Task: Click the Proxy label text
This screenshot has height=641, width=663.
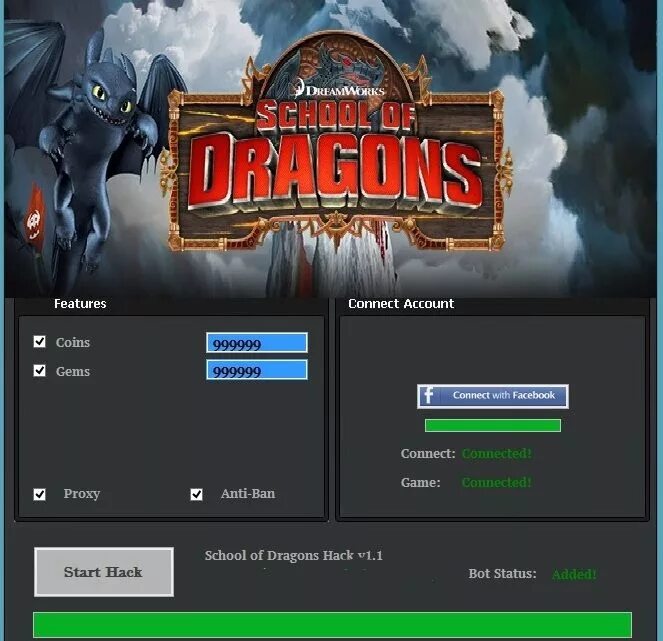Action: [82, 494]
